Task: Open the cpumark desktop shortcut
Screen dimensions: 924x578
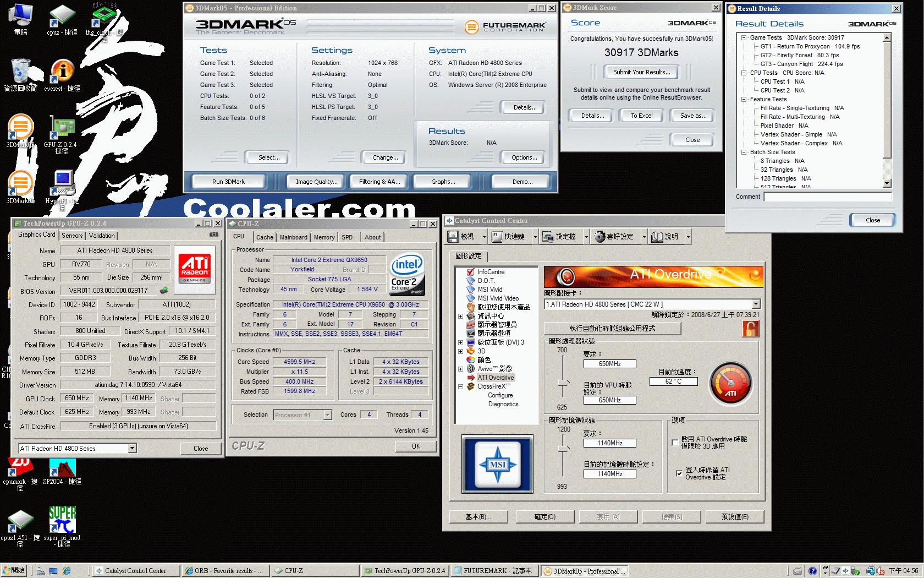Action: 20,475
